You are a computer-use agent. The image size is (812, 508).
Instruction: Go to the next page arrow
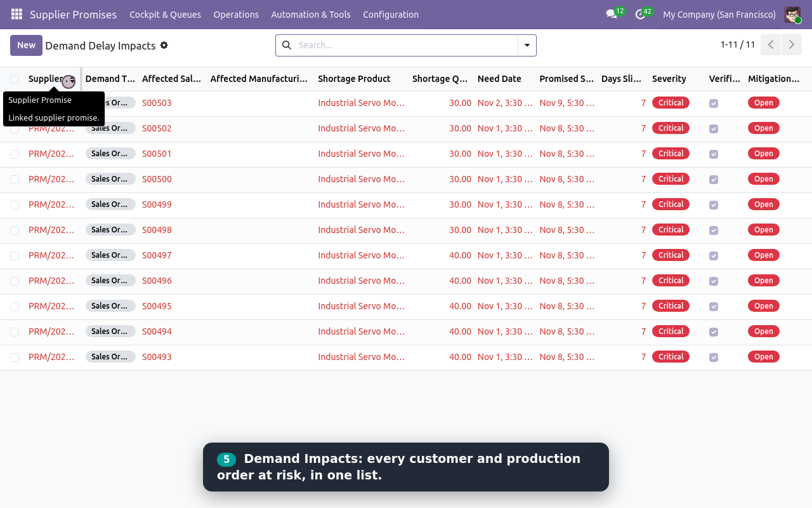click(791, 45)
